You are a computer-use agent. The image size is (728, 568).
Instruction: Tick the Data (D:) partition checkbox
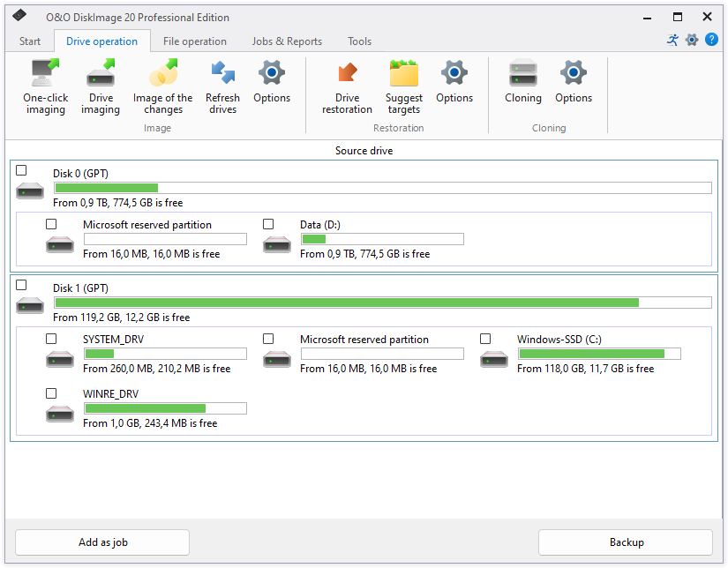(268, 224)
